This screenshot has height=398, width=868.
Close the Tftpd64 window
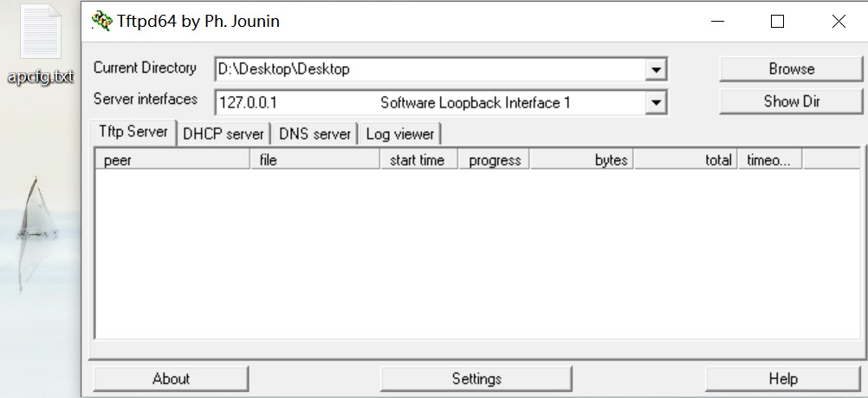tap(839, 22)
